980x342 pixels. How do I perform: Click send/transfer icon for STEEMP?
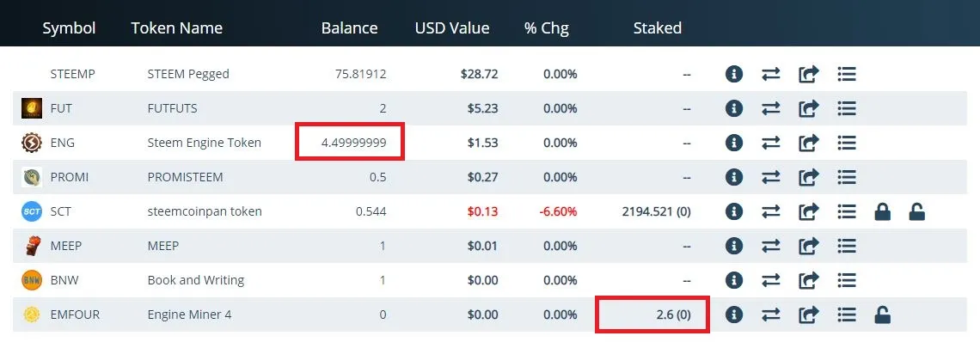tap(809, 74)
